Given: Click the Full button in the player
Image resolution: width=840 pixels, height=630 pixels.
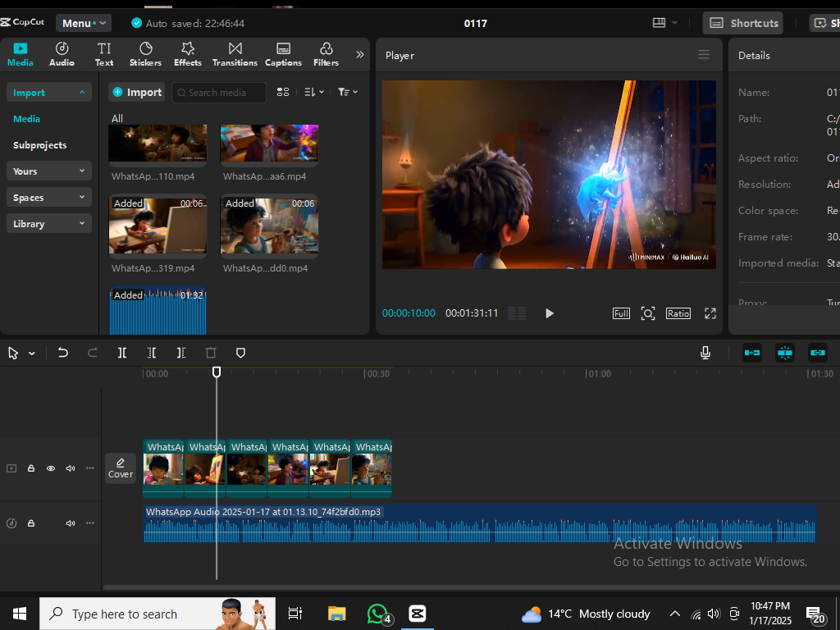Looking at the screenshot, I should tap(622, 313).
